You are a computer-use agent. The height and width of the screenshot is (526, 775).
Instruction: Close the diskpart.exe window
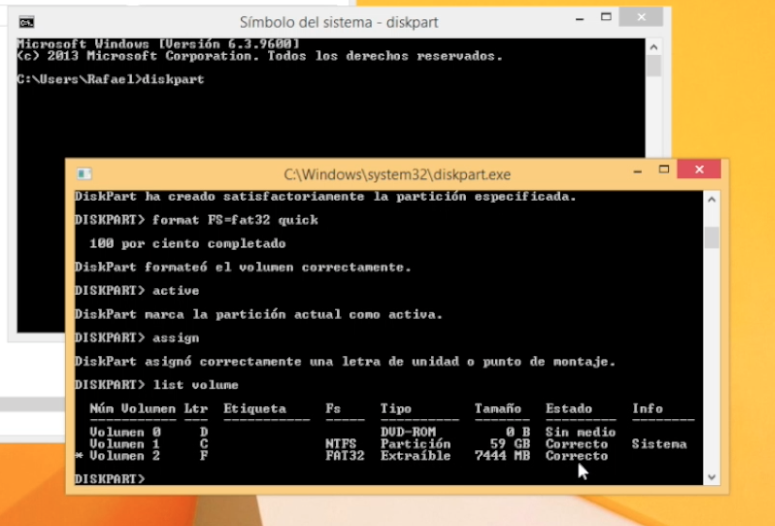(x=701, y=171)
